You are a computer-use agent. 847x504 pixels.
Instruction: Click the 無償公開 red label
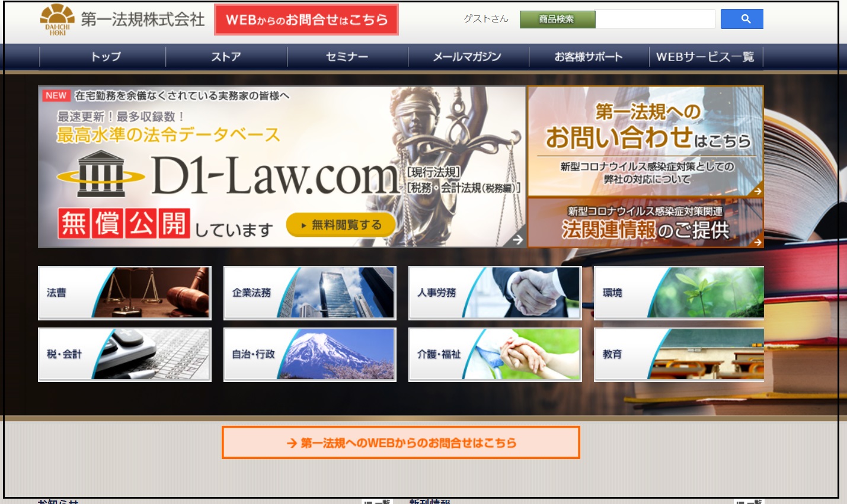pyautogui.click(x=124, y=223)
